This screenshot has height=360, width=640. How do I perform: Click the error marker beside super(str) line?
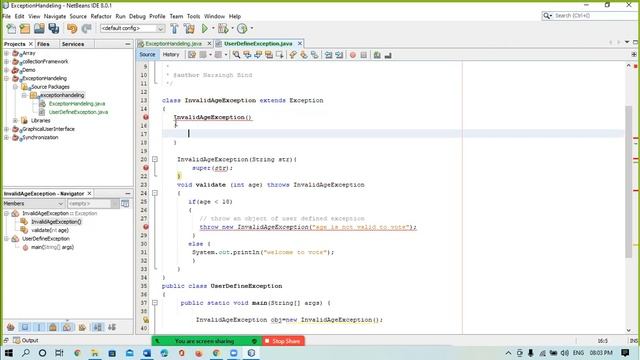click(x=146, y=168)
